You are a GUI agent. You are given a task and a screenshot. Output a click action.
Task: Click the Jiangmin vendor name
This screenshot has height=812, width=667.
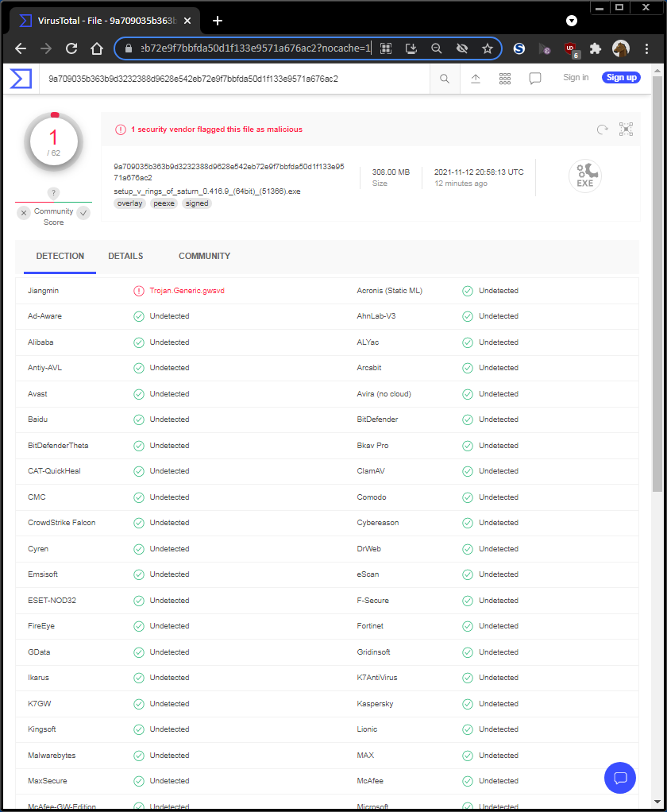coord(43,291)
